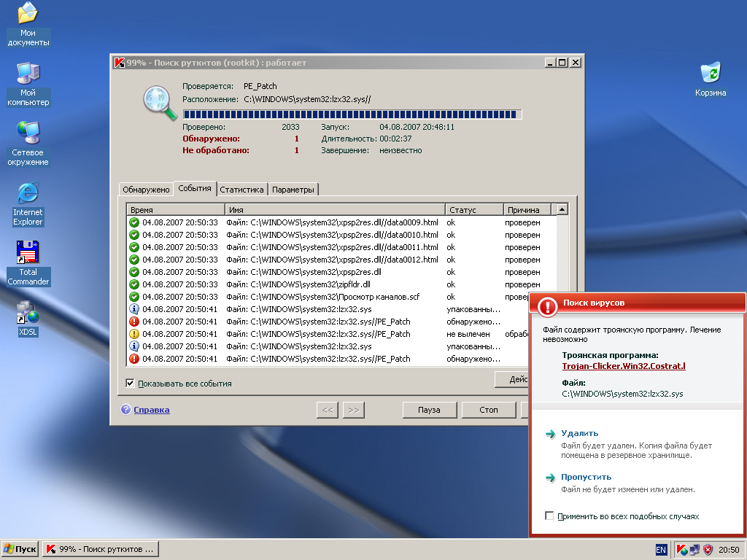Click the taskbar item 99% - Поиск руткитов

101,549
